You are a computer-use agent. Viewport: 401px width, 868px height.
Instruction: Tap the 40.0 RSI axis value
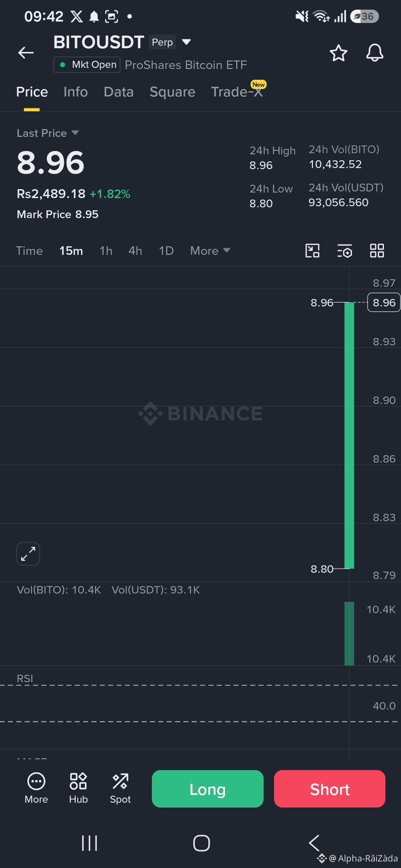coord(384,706)
